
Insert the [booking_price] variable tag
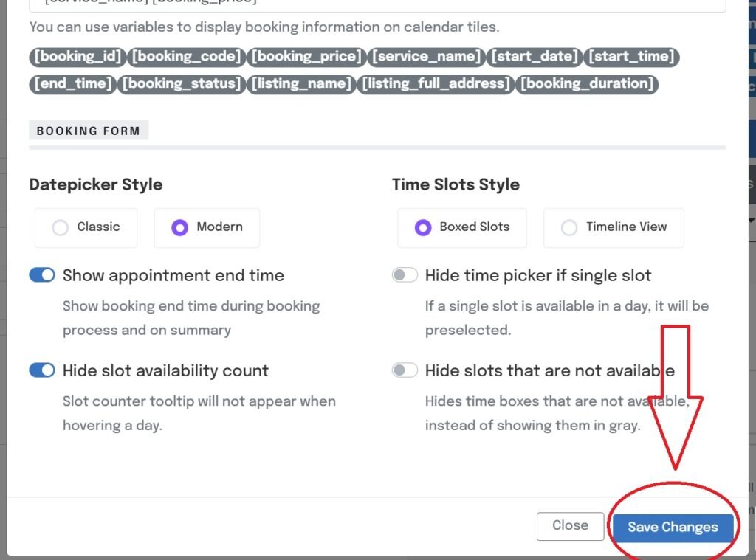pyautogui.click(x=307, y=57)
